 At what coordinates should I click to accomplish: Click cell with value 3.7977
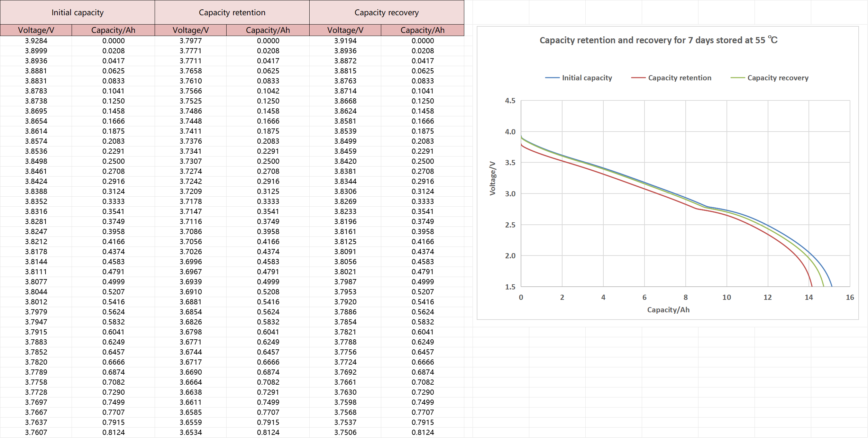(x=191, y=41)
